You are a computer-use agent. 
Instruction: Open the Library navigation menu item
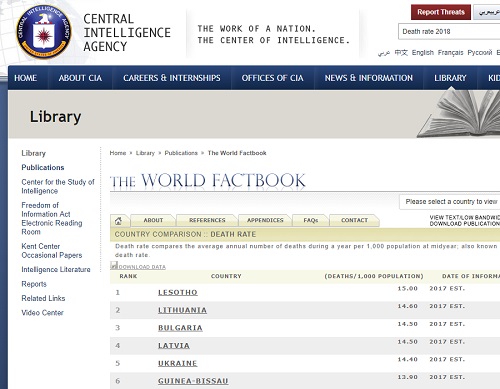(x=450, y=78)
